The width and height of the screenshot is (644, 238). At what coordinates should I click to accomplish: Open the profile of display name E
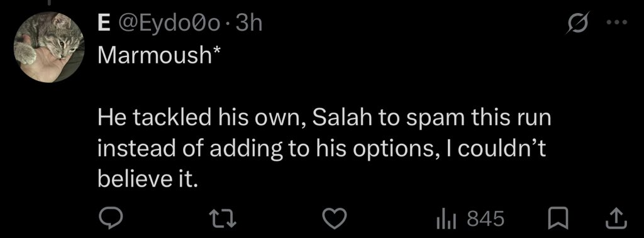[x=104, y=24]
